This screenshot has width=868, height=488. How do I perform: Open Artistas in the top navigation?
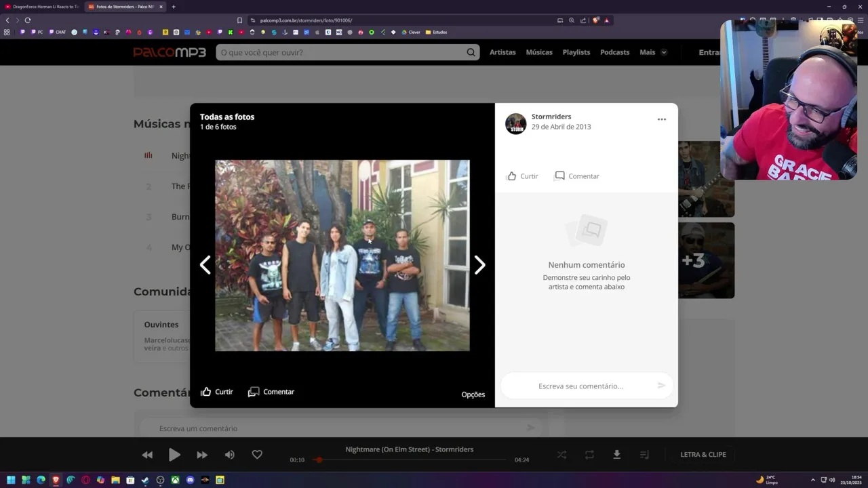[x=502, y=52]
